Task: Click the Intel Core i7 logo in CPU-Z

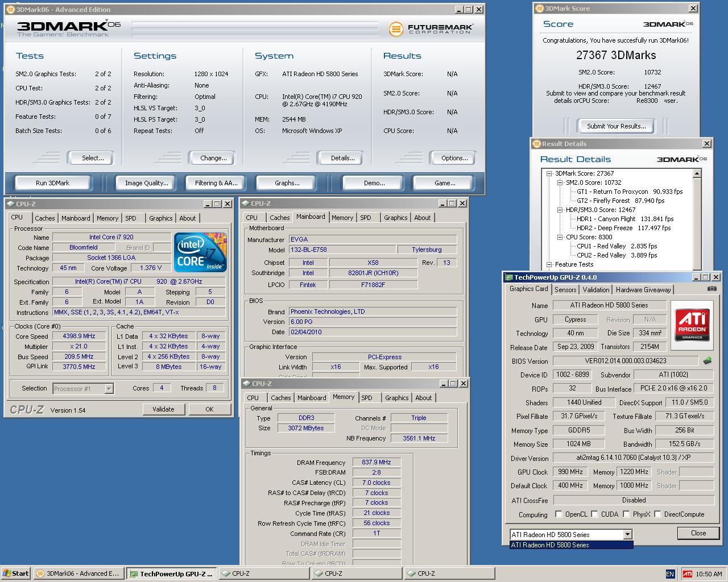Action: click(200, 252)
